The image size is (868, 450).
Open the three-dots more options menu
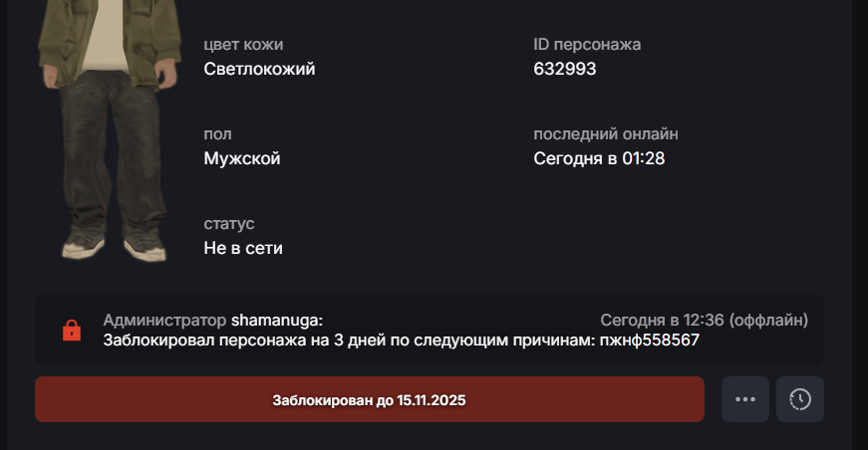pos(745,399)
